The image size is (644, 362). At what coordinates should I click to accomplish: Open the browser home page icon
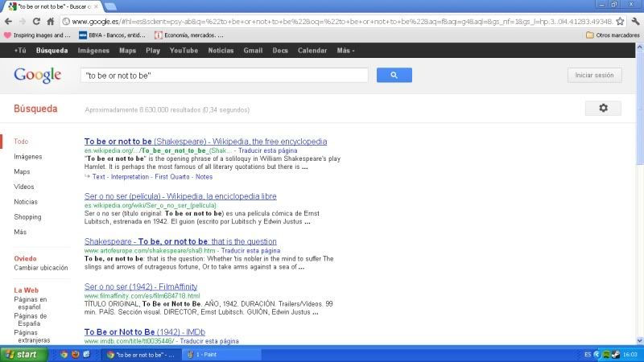point(50,22)
